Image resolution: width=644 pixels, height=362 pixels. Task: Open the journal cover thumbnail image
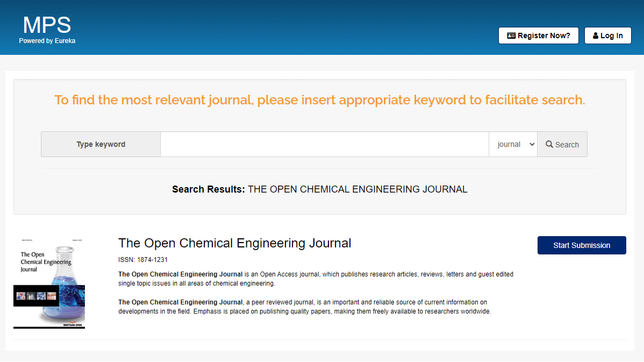pyautogui.click(x=49, y=282)
